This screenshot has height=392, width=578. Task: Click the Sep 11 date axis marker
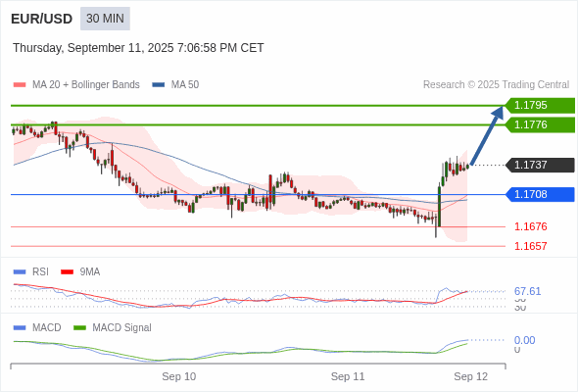coord(348,376)
